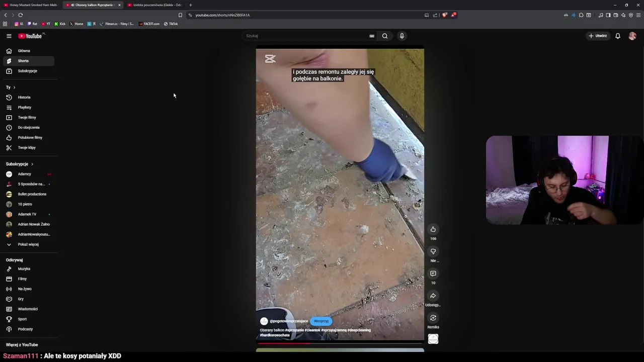
Task: Expand the Ty section chevron
Action: click(x=14, y=87)
